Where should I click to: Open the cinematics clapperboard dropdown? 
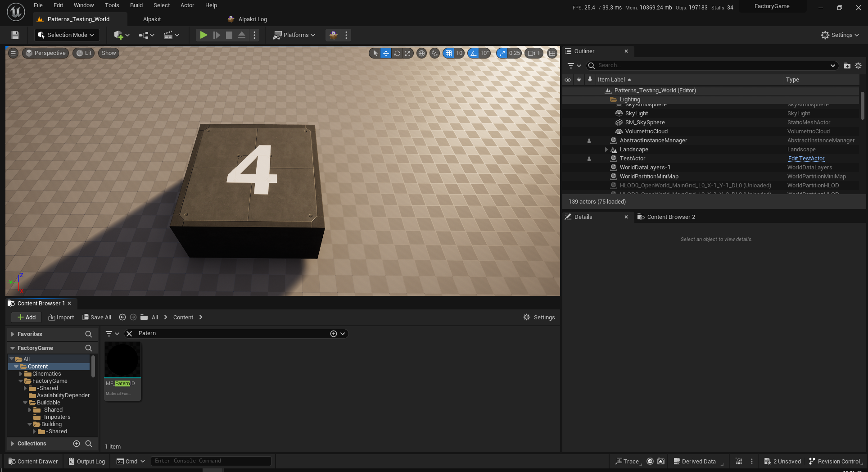pos(171,35)
